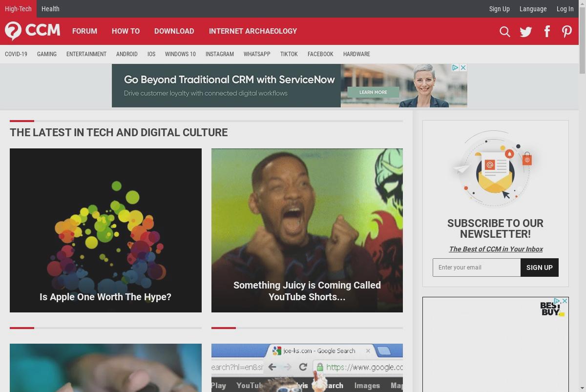Image resolution: width=586 pixels, height=392 pixels.
Task: Select the TikTok topic
Action: click(x=289, y=54)
